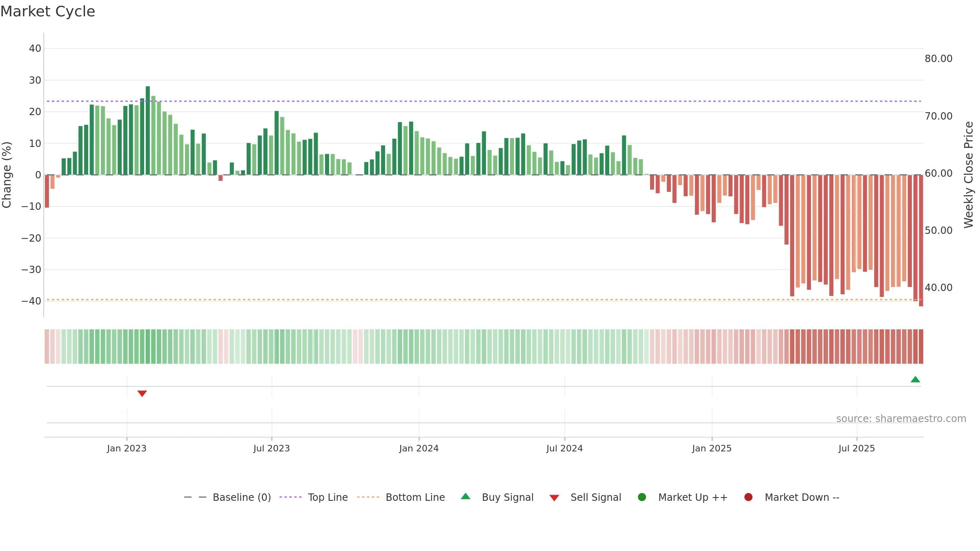Click the 30 label on the Change axis
The width and height of the screenshot is (980, 551).
point(35,80)
